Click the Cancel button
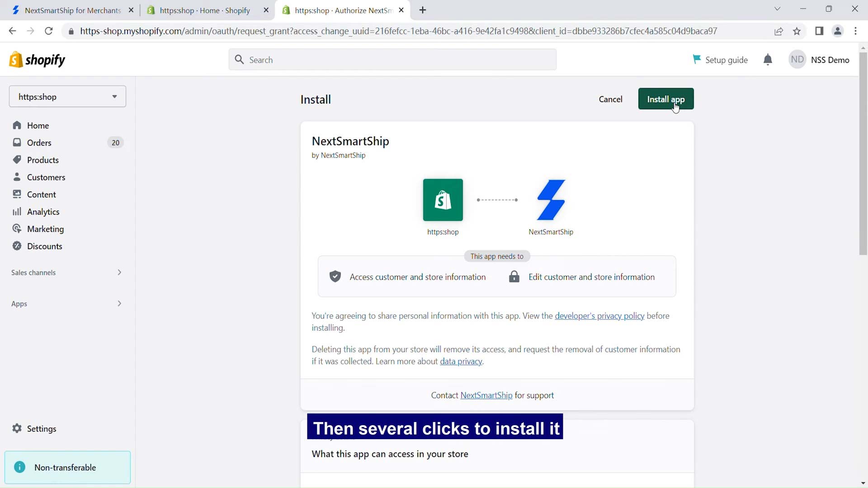 tap(610, 99)
